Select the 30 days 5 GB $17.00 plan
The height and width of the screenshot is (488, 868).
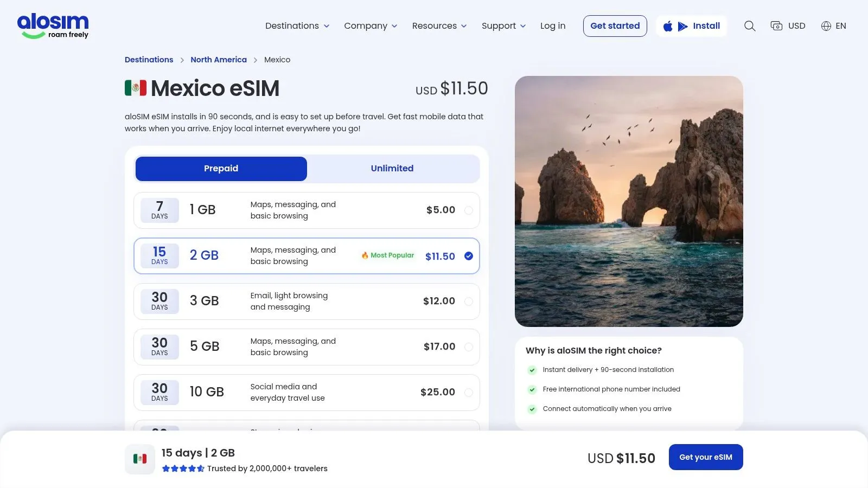307,347
